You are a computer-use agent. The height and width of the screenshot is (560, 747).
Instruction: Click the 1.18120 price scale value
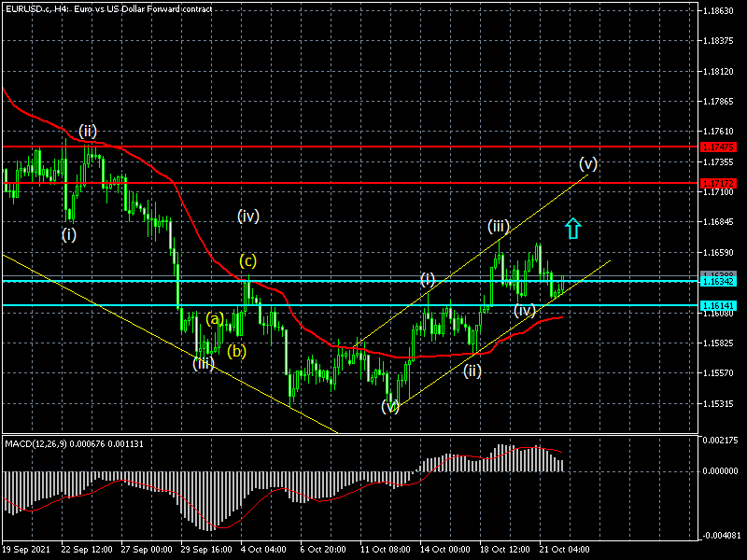click(718, 72)
